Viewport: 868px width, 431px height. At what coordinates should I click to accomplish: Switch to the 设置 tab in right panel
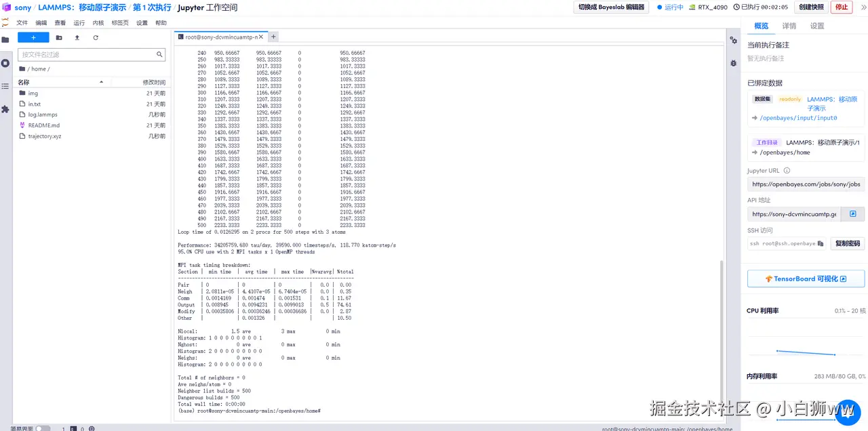817,26
